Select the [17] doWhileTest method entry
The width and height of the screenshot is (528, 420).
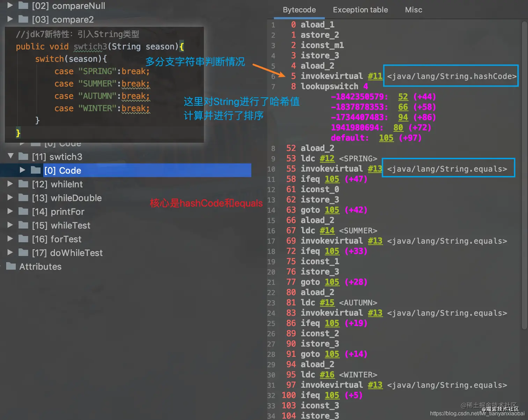[x=67, y=253]
